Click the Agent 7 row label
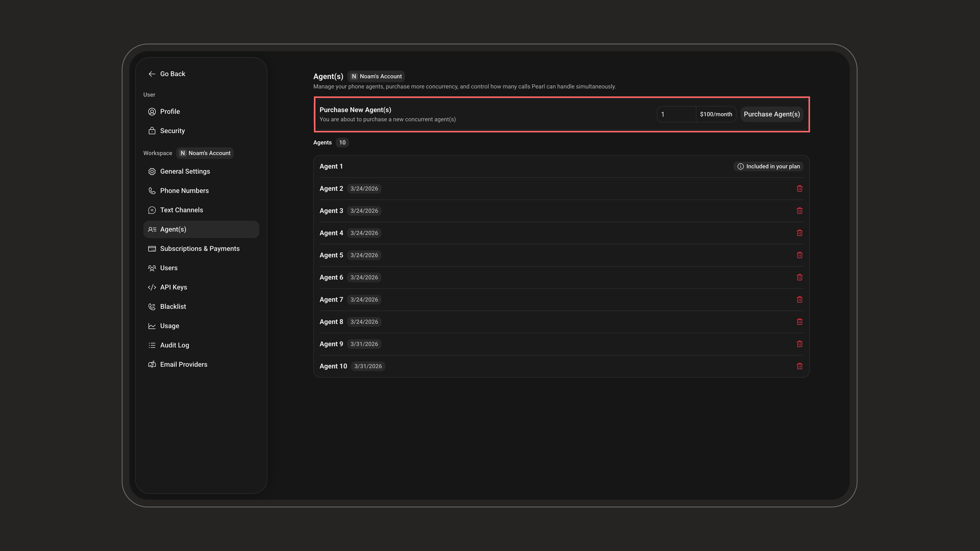980x551 pixels. tap(331, 300)
